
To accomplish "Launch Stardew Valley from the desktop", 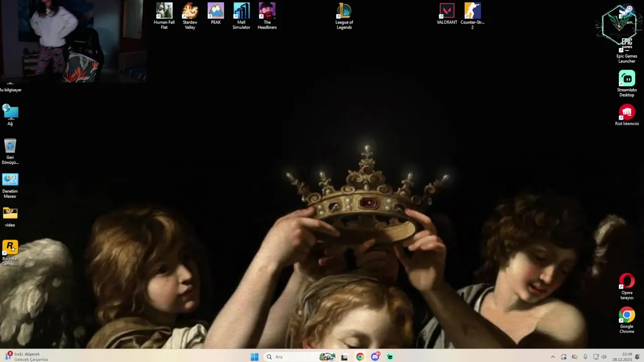I will point(190,16).
